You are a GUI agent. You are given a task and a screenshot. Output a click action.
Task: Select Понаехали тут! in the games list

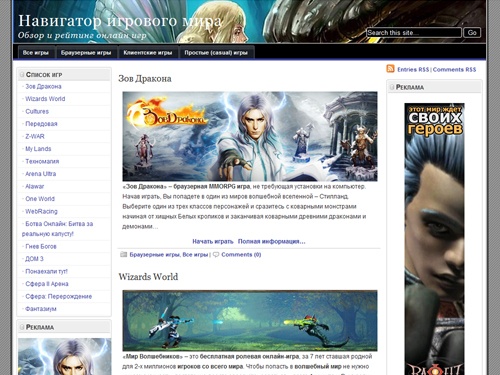(46, 271)
